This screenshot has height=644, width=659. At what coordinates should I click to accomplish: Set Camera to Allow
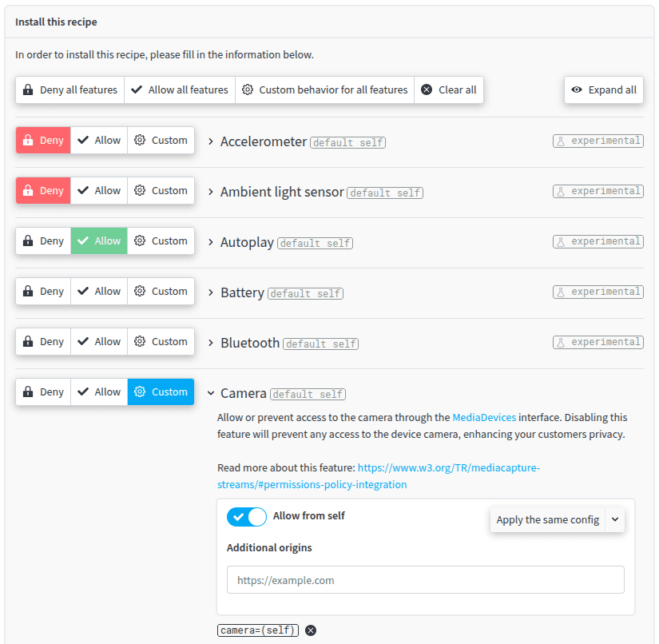[99, 392]
